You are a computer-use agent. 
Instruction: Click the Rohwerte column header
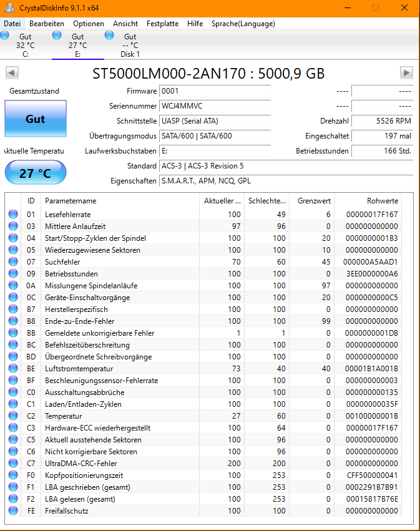(368, 201)
